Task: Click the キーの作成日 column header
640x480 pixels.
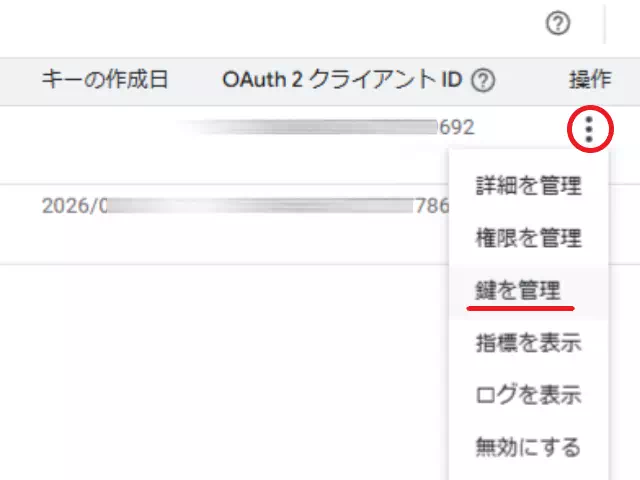Action: pos(104,81)
